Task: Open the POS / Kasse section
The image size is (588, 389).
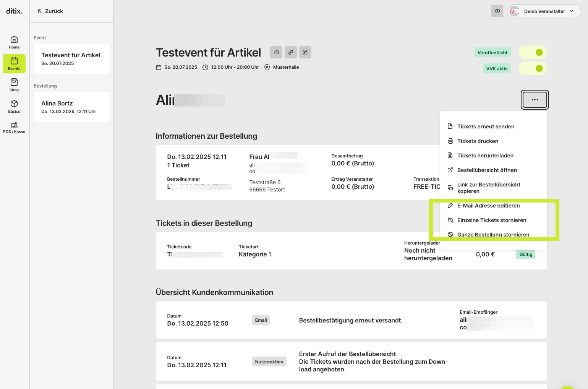Action: click(x=14, y=128)
